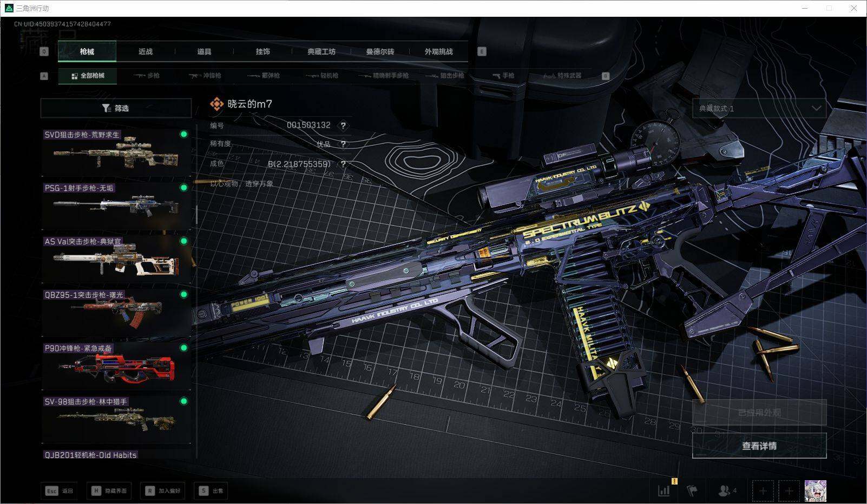Viewport: 867px width, 504px height.
Task: Open the 典藏工坊 workshop tab
Action: tap(321, 51)
